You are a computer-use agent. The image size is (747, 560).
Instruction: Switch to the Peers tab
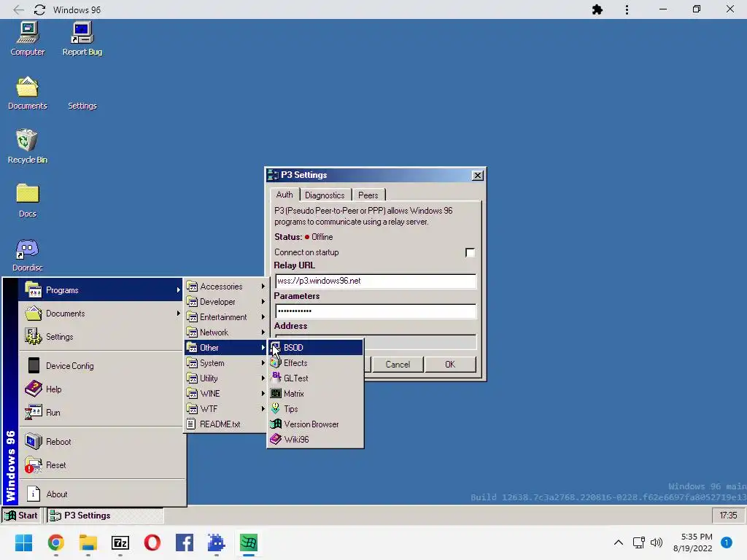coord(368,195)
